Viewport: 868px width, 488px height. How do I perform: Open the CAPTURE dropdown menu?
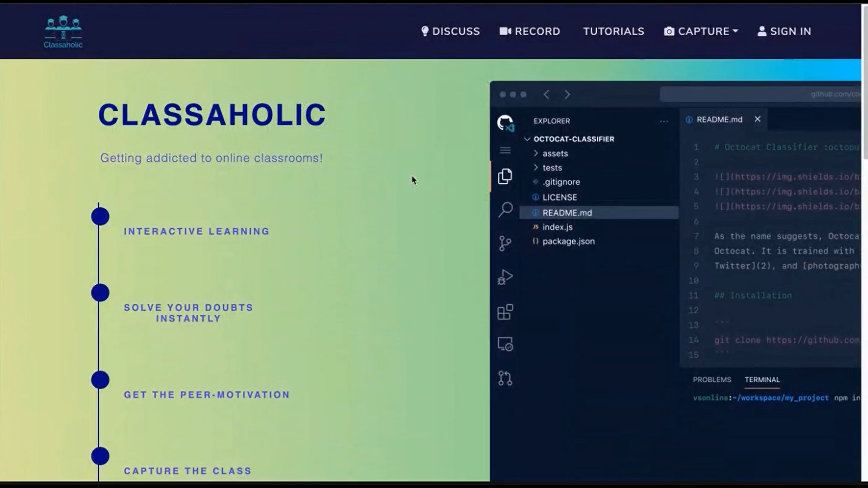pyautogui.click(x=701, y=31)
